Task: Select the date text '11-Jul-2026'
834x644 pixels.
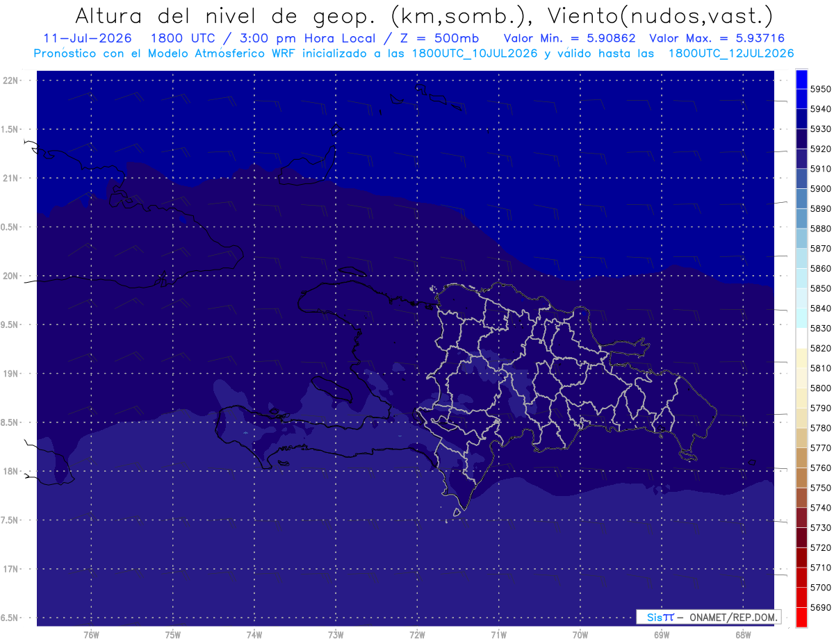Action: 88,38
